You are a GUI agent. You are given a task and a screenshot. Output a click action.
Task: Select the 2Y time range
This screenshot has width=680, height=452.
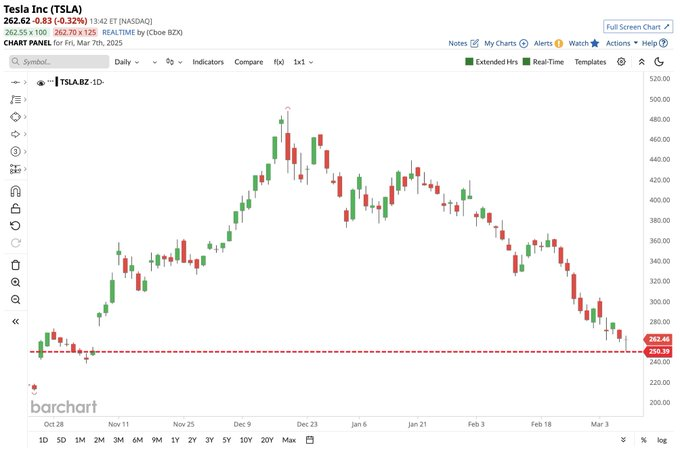pyautogui.click(x=192, y=440)
